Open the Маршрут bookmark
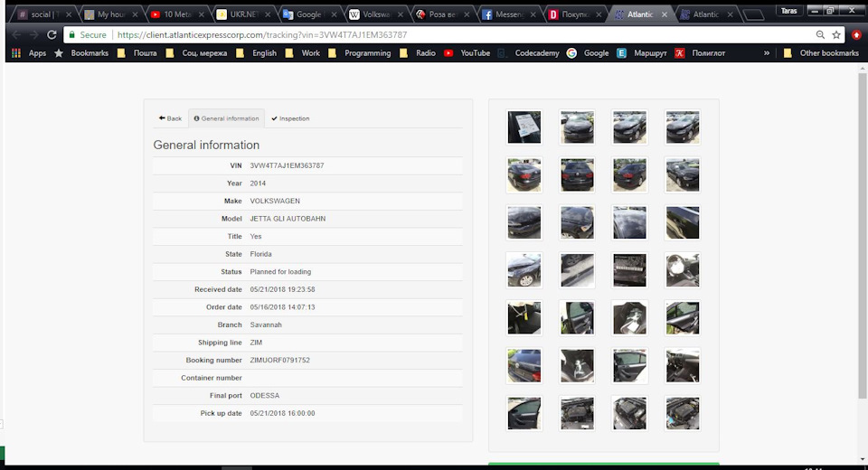868x470 pixels. pyautogui.click(x=642, y=53)
